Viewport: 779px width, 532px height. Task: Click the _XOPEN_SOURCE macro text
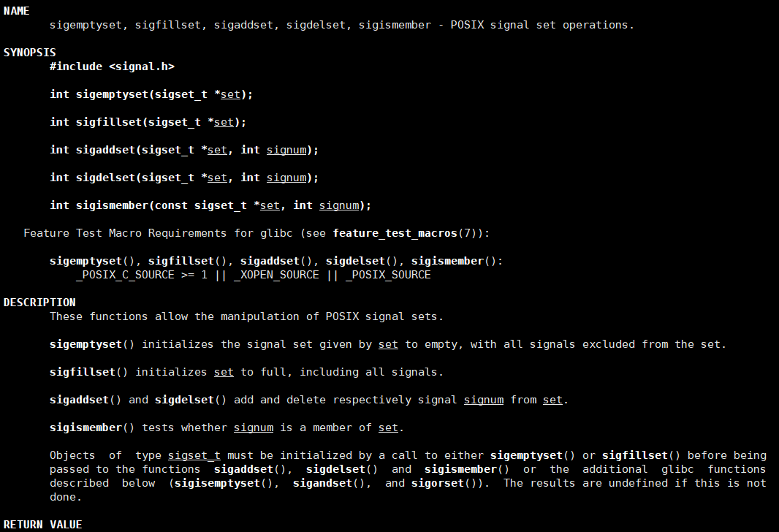[x=277, y=275]
